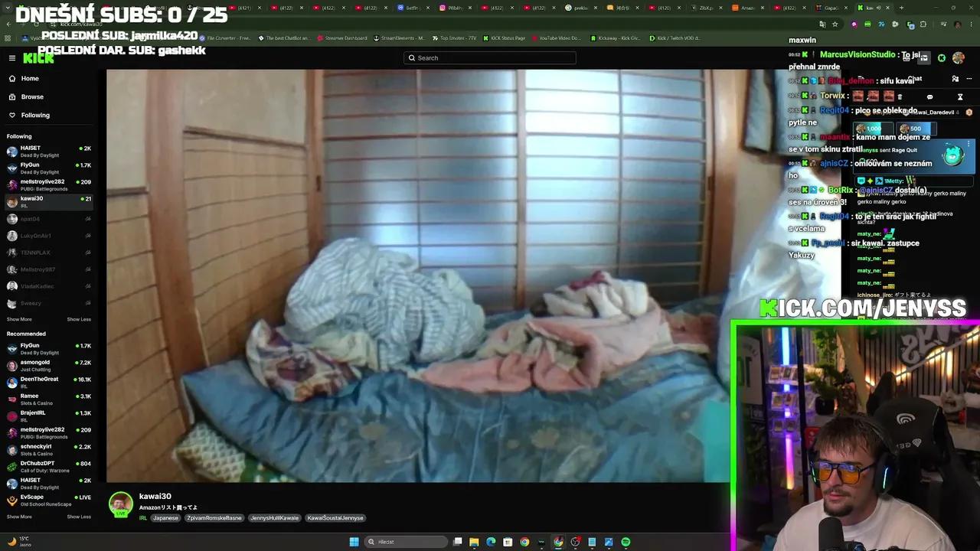This screenshot has width=980, height=551.
Task: Open DrChubzDPT Warzone channel
Action: [49, 467]
